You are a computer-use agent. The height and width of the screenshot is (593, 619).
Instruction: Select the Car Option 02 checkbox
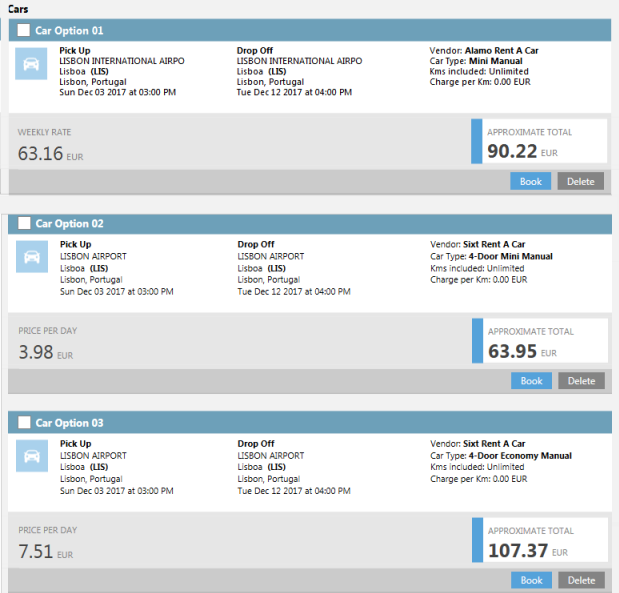(24, 224)
